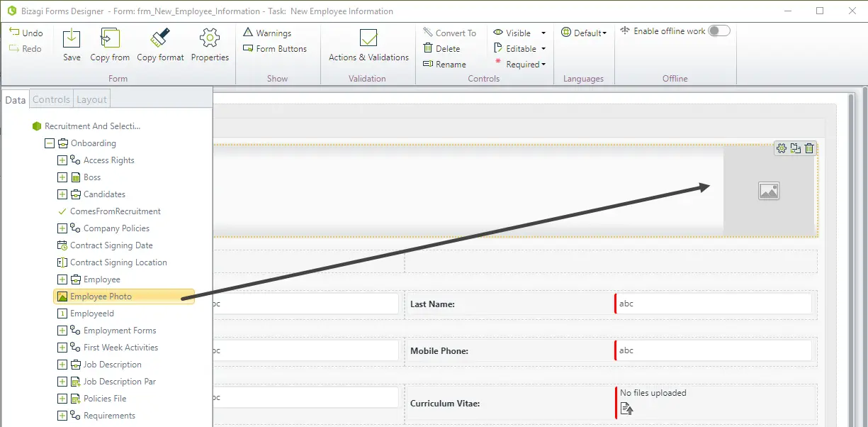This screenshot has width=868, height=427.
Task: Click the trash icon on the image control
Action: coord(809,148)
